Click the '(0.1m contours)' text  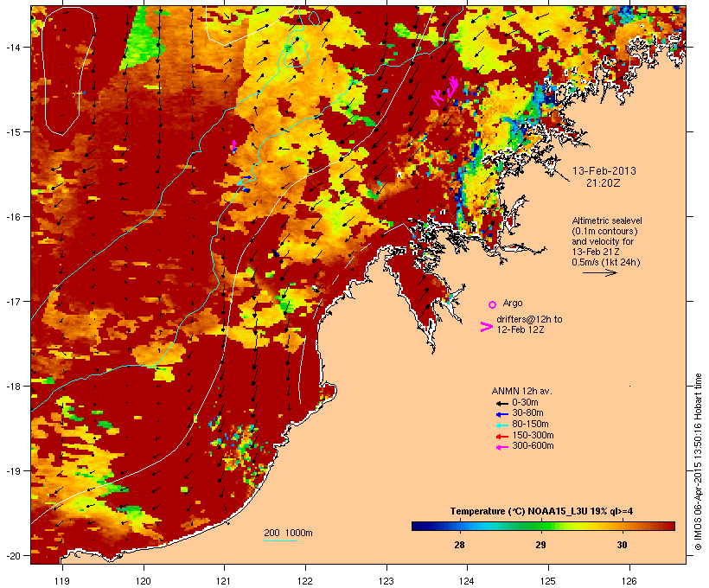tap(604, 231)
